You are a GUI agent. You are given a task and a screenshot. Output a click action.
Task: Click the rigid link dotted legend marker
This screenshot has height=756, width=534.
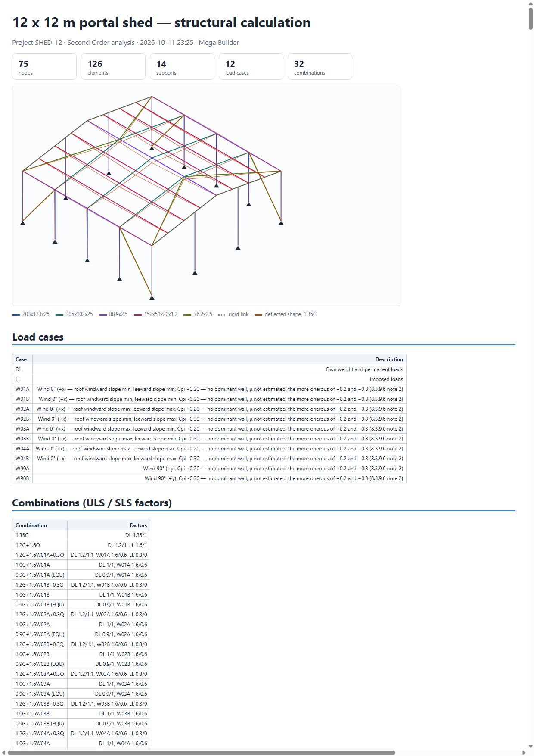coord(222,315)
